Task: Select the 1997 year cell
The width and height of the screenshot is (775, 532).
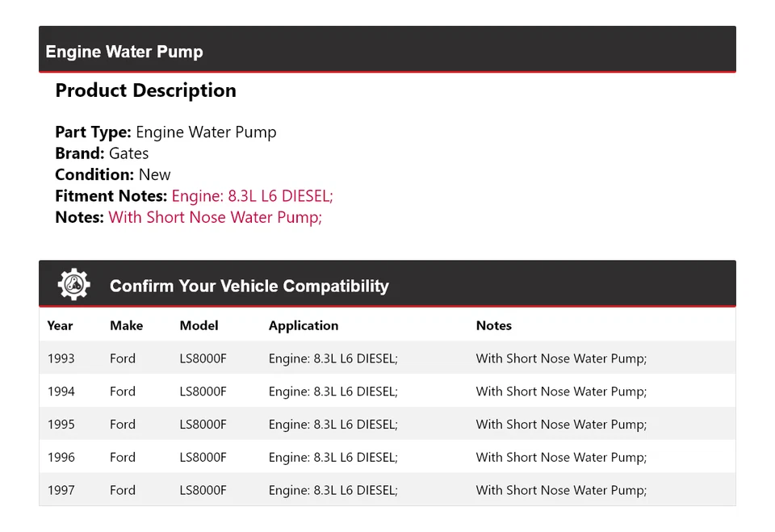Action: point(61,490)
